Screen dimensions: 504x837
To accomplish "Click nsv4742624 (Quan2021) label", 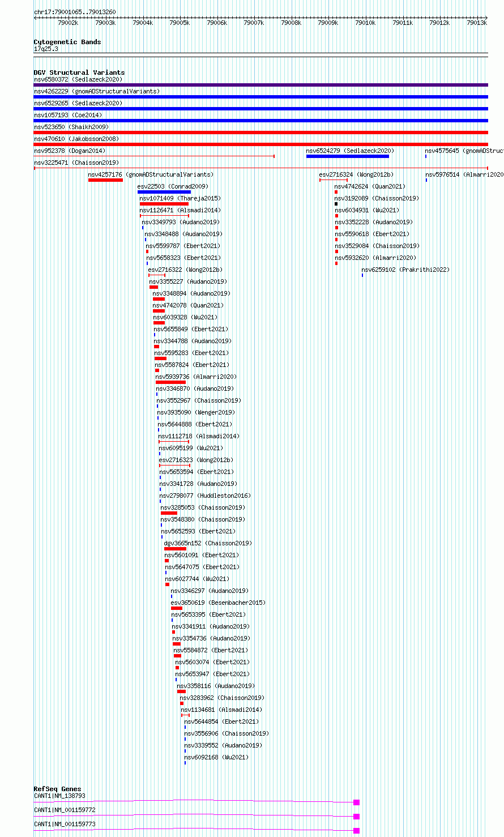I will click(370, 186).
